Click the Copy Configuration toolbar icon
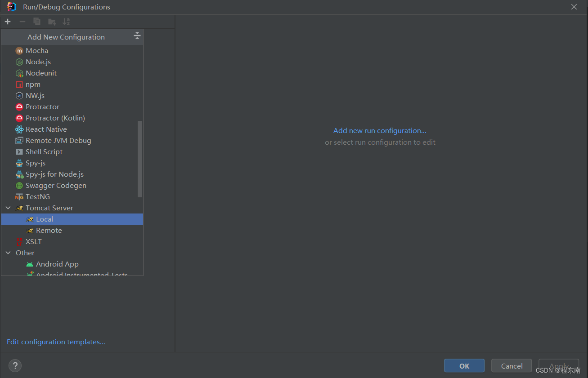The image size is (588, 378). click(37, 22)
